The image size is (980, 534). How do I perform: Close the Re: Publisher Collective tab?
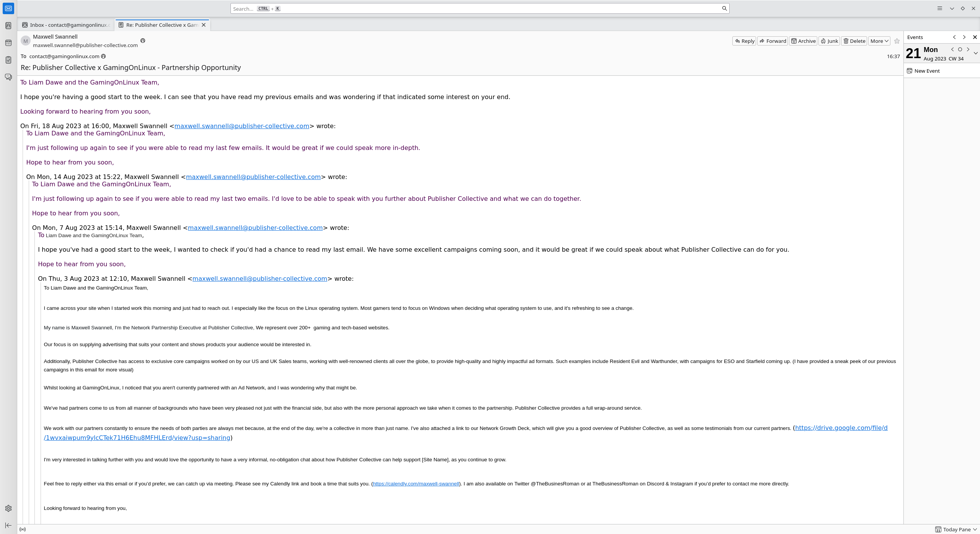tap(204, 25)
